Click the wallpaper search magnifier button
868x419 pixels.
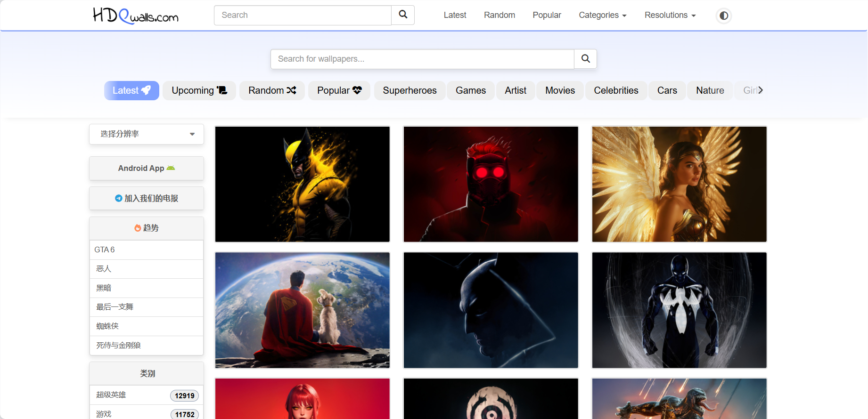coord(586,59)
